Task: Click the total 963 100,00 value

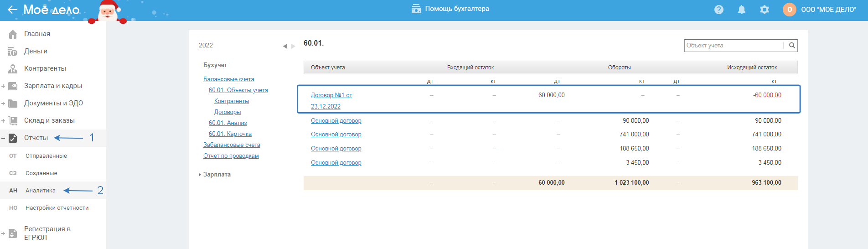Action: pos(766,183)
